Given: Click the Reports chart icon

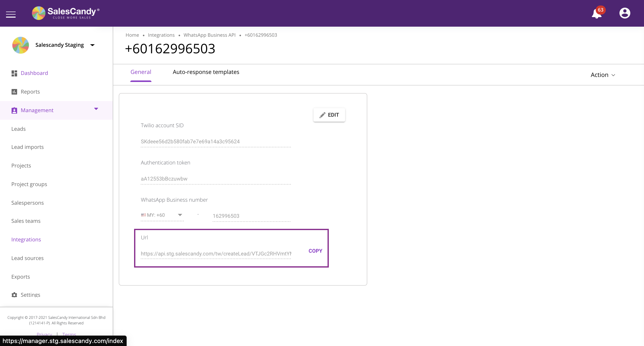Looking at the screenshot, I should coord(14,92).
